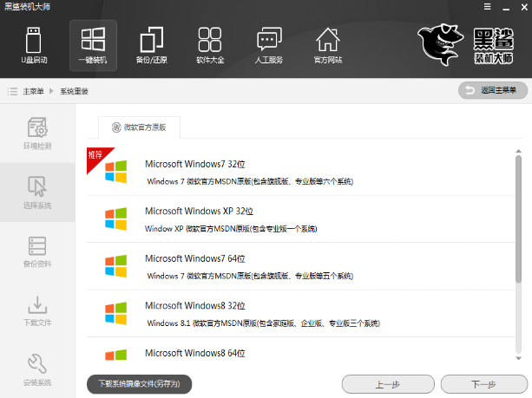
Task: Switch to the 微软官方原版 tab
Action: tap(139, 127)
